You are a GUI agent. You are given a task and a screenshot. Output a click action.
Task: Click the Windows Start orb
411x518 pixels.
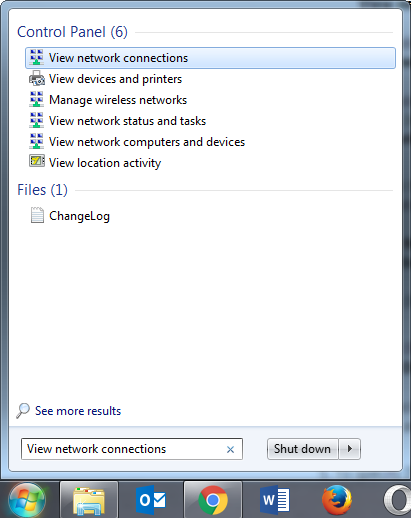27,500
